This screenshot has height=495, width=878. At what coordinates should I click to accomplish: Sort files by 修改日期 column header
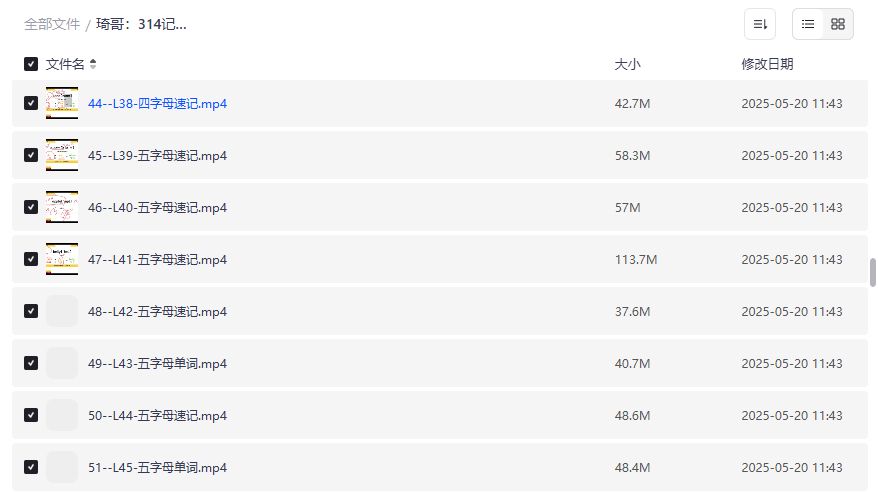coord(767,64)
